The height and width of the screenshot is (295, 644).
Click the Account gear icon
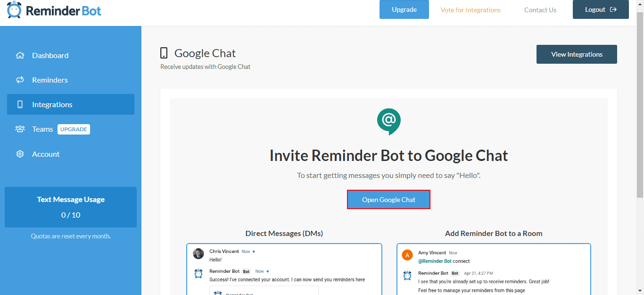(20, 154)
